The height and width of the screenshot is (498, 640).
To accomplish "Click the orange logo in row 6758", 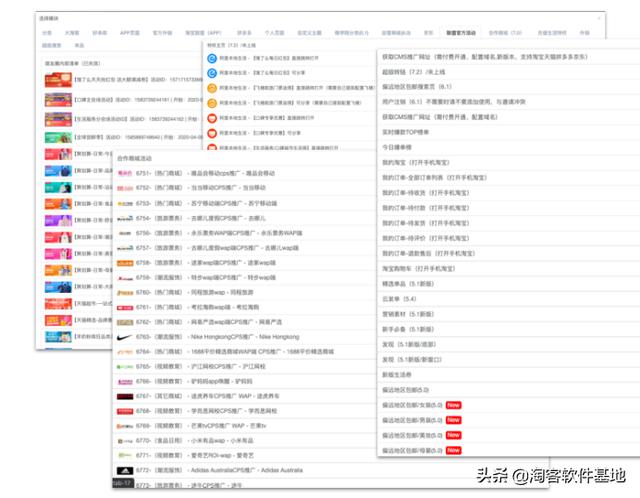I will [x=125, y=263].
